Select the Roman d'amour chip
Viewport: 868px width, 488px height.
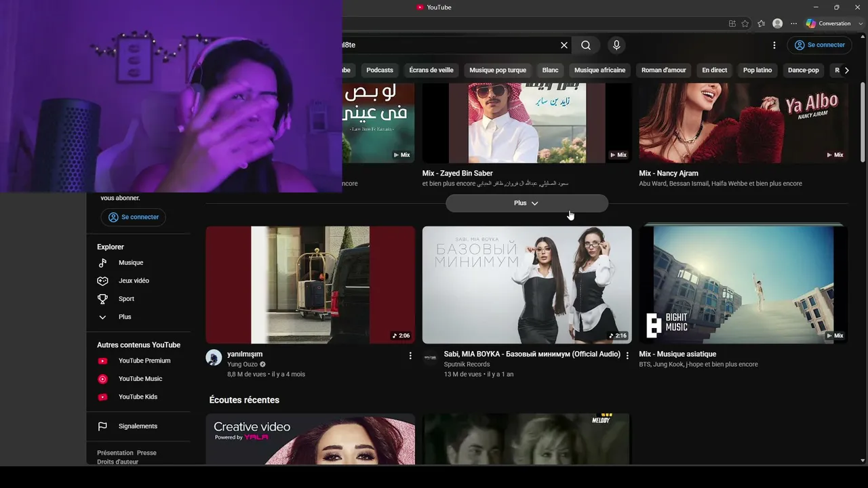click(664, 70)
